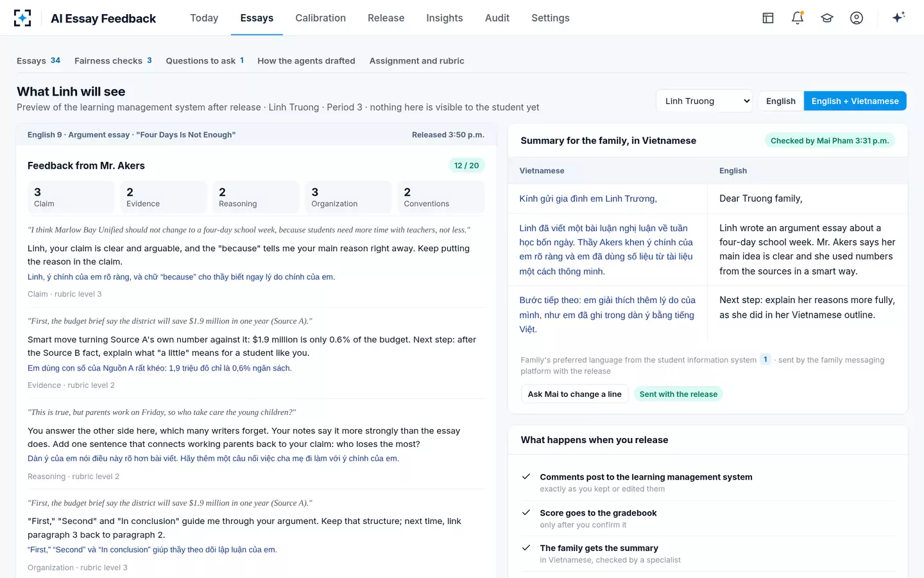
Task: Click 'Kính gửi gia đình em Linh Trương,' cell
Action: click(608, 198)
